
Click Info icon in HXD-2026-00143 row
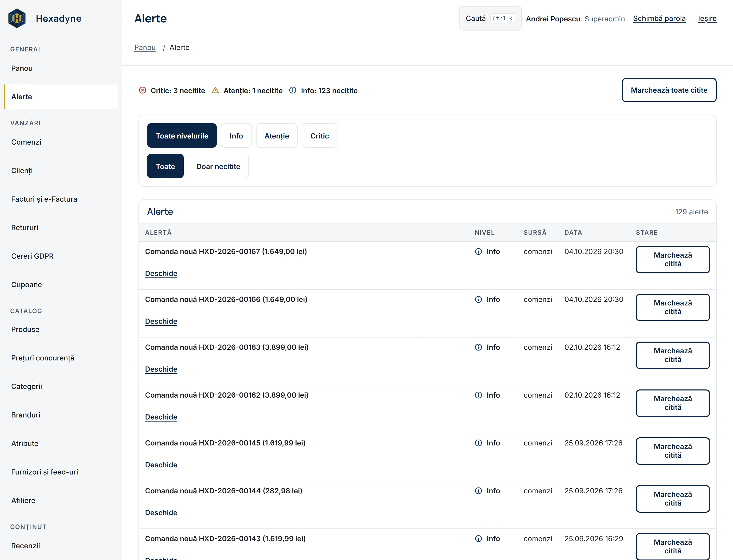tap(478, 539)
